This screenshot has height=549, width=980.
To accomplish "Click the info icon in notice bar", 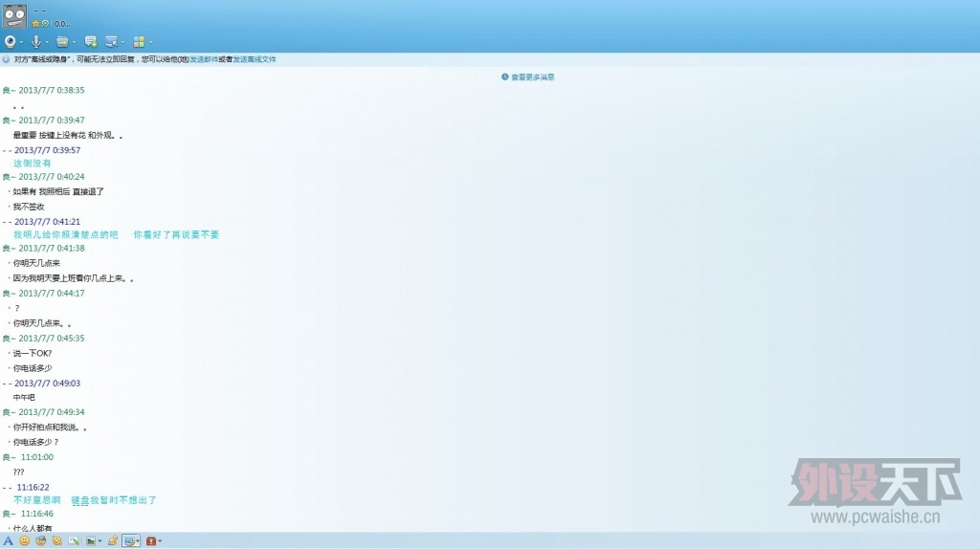I will [7, 59].
